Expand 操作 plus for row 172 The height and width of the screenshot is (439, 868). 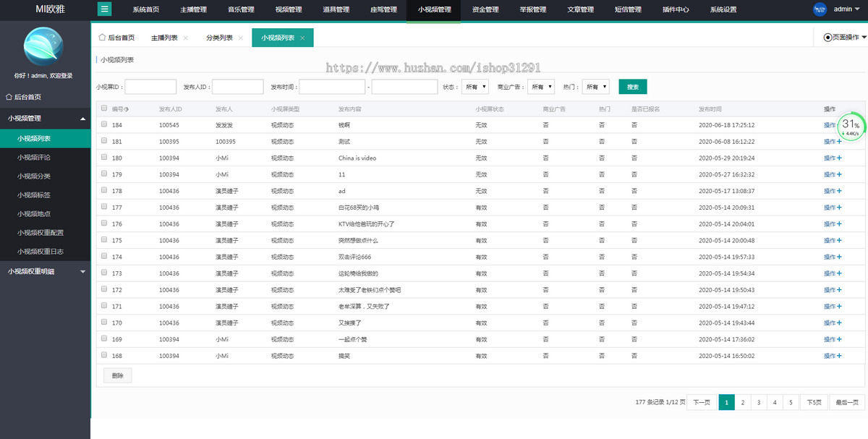coord(839,290)
